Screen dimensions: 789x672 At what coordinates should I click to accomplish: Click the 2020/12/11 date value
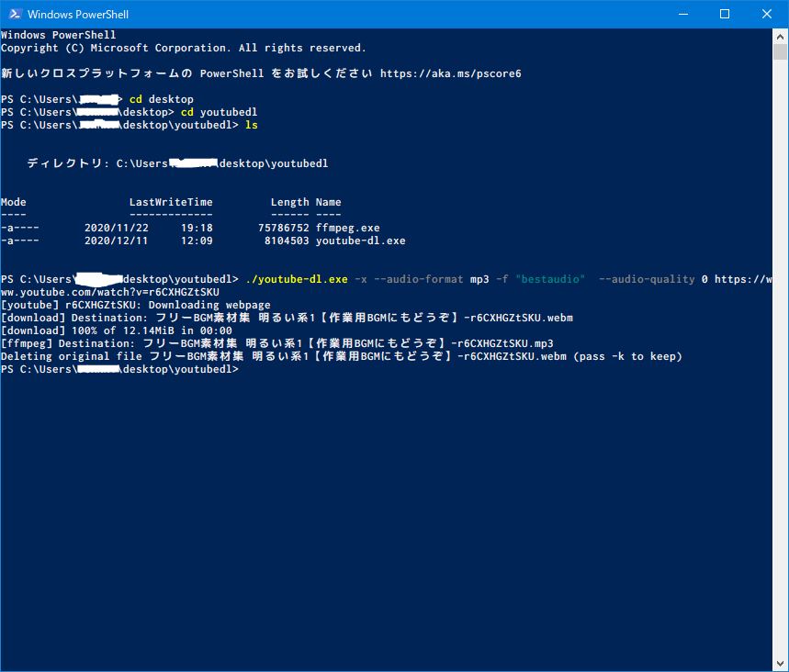click(117, 241)
